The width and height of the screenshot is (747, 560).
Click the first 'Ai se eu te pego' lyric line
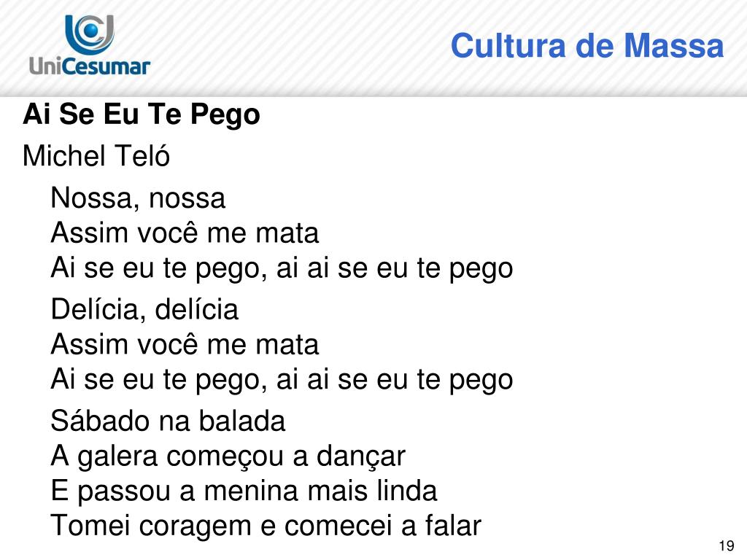(x=282, y=268)
